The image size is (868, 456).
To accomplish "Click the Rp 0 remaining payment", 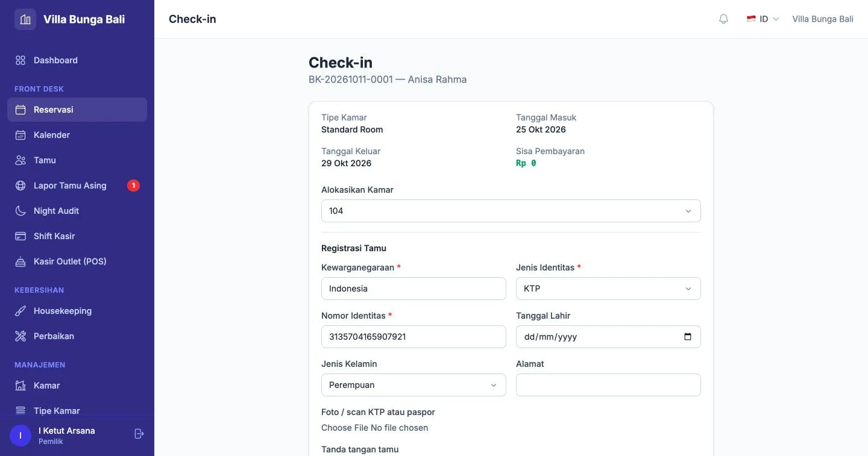I will coord(526,163).
